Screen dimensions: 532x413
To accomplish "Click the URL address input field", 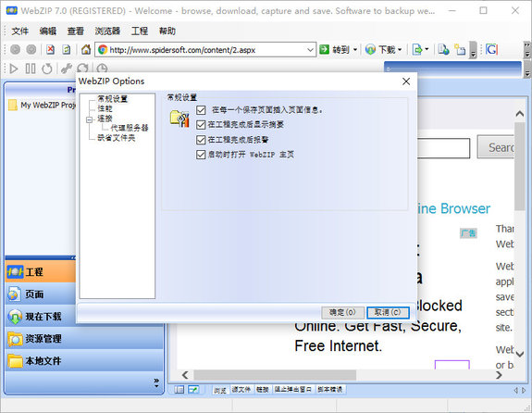I will coord(205,50).
